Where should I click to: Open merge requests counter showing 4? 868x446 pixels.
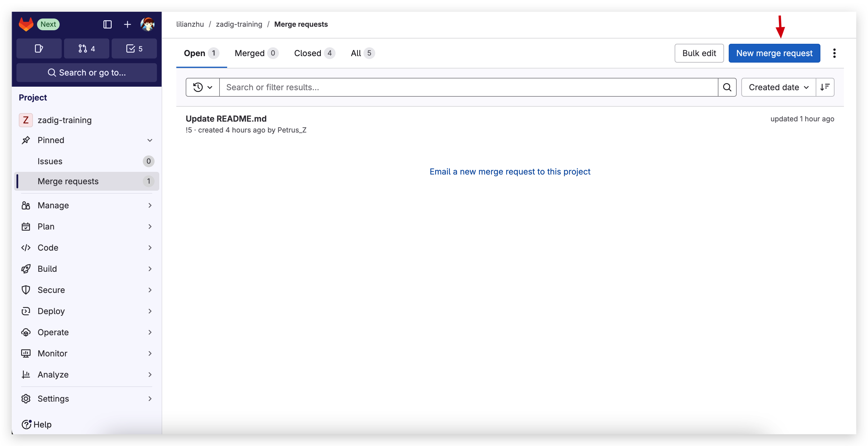87,48
